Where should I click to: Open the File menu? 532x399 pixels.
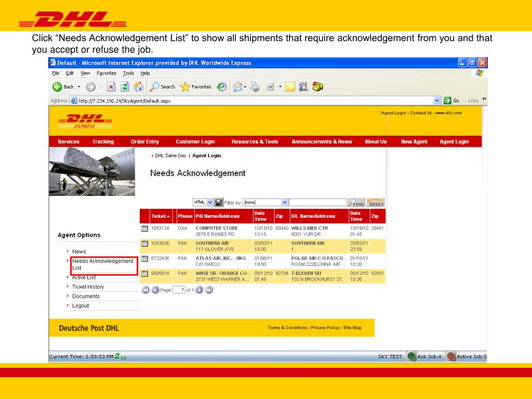(x=56, y=73)
